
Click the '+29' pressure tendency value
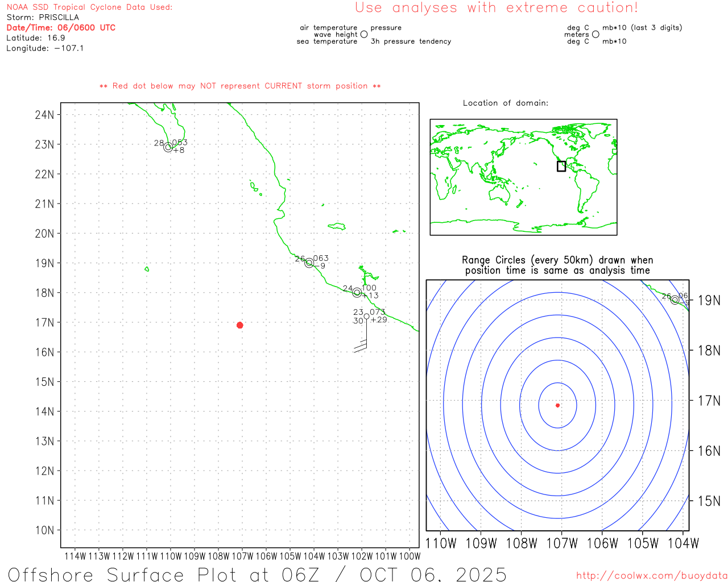tap(379, 319)
